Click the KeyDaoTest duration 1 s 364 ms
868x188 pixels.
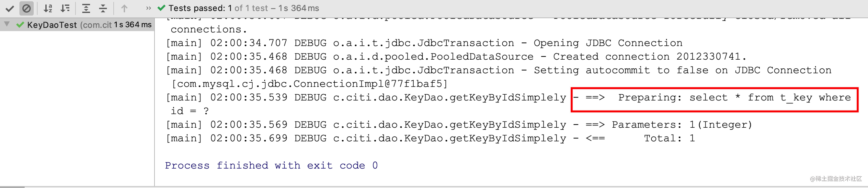(132, 25)
